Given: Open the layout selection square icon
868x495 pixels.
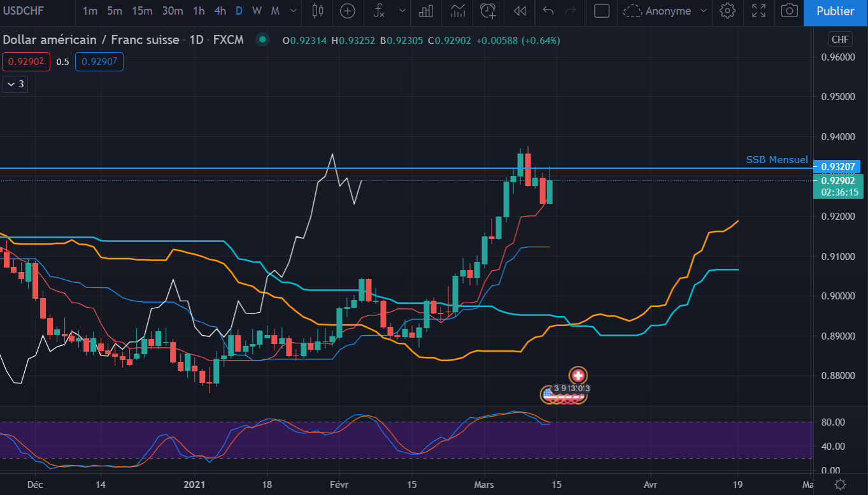Looking at the screenshot, I should pos(602,11).
